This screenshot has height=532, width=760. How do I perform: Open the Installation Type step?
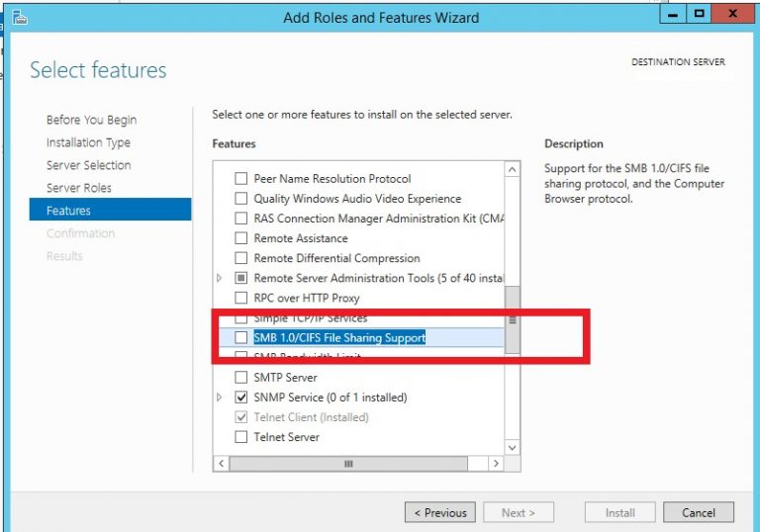tap(88, 142)
